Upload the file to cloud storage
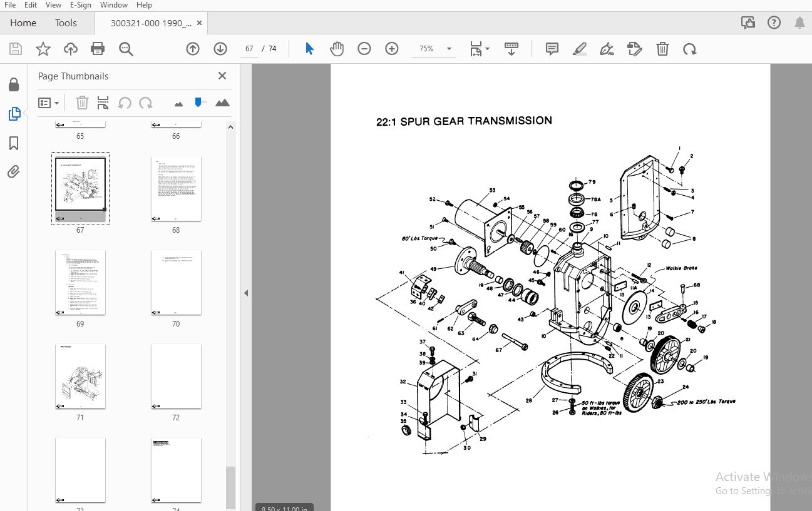Screen dimensions: 812x511 pos(71,49)
